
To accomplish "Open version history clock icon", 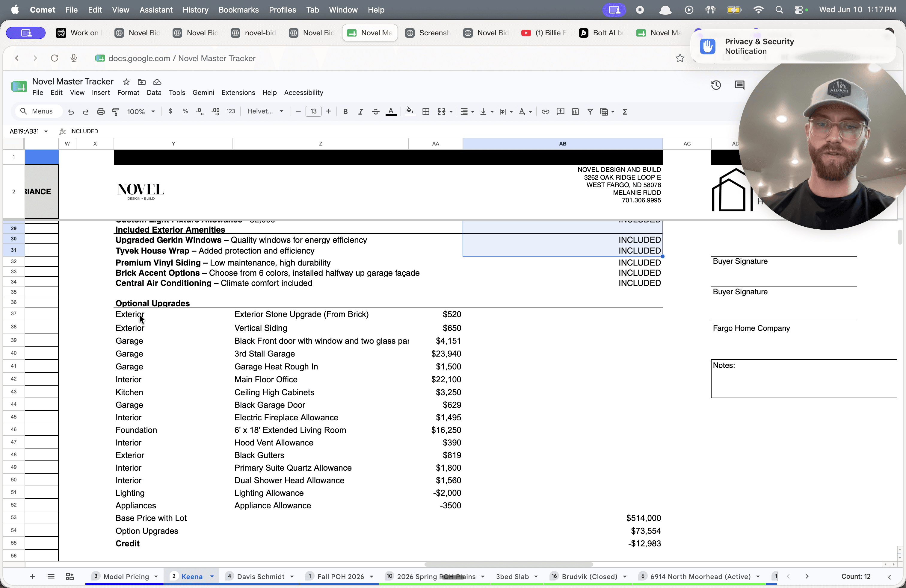I will (x=716, y=85).
